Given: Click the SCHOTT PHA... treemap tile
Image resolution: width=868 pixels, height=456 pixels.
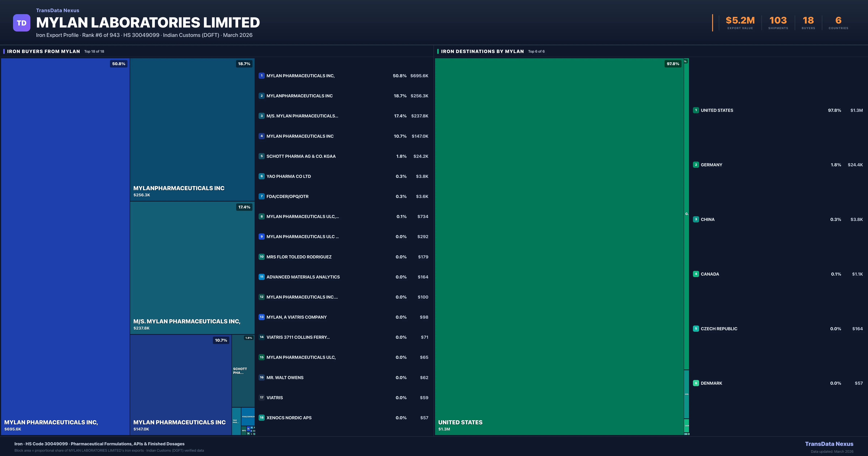Looking at the screenshot, I should tap(243, 371).
